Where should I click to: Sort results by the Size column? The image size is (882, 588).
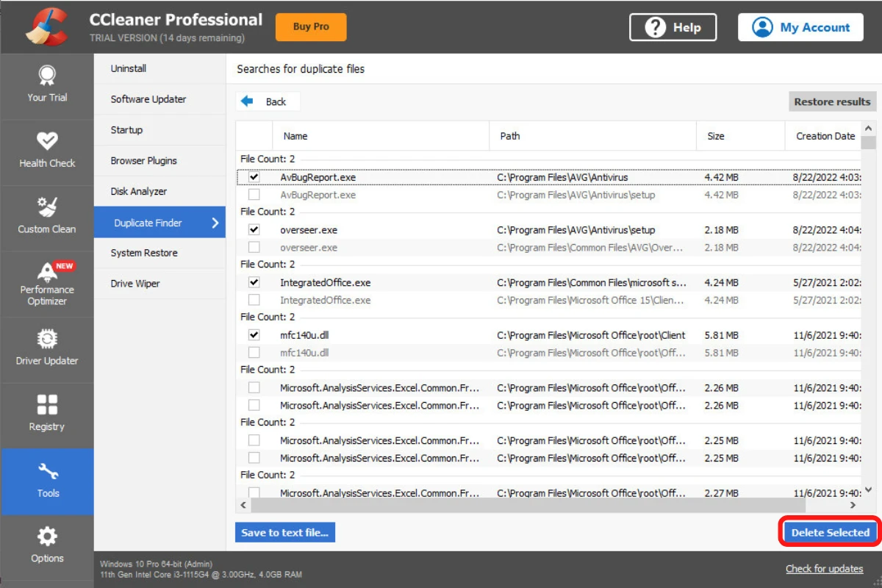[741, 136]
